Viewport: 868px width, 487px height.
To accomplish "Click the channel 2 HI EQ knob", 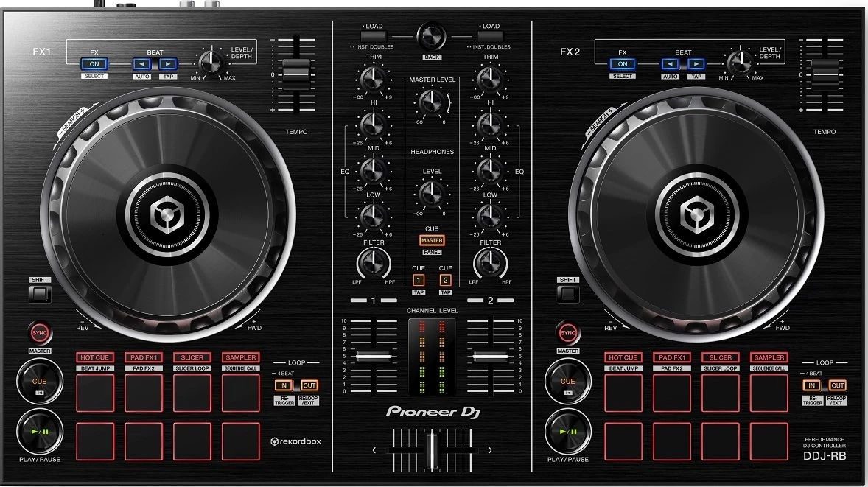I will tap(490, 125).
